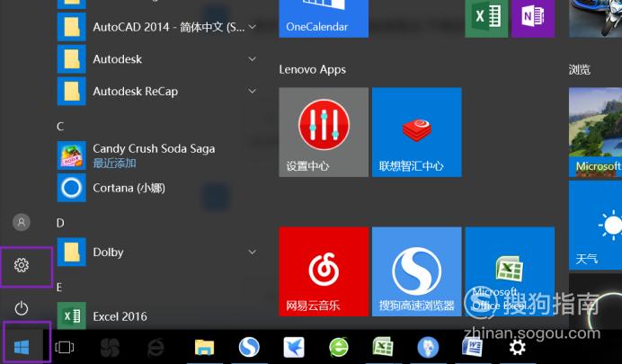Image resolution: width=622 pixels, height=364 pixels.
Task: Open the Power options icon
Action: coord(22,308)
